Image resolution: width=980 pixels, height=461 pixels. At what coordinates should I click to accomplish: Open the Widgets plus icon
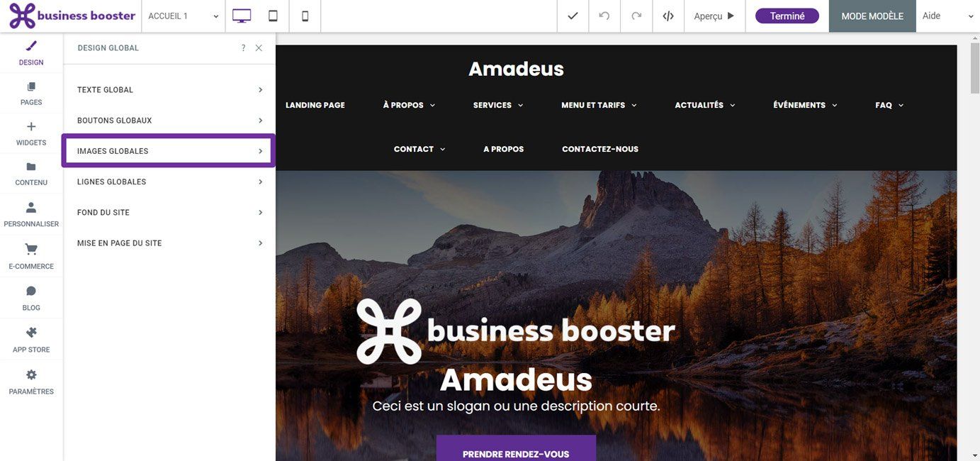[x=31, y=126]
